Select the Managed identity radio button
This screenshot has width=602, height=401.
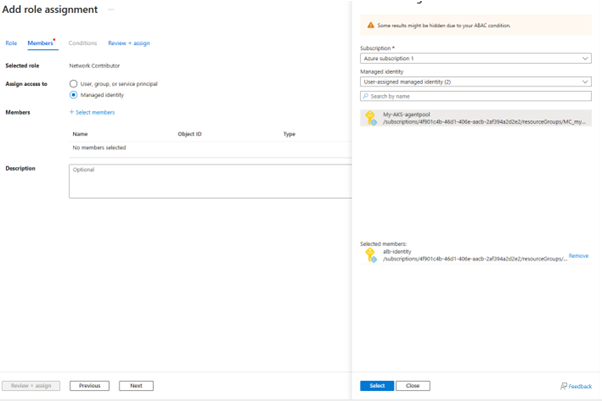[x=73, y=95]
